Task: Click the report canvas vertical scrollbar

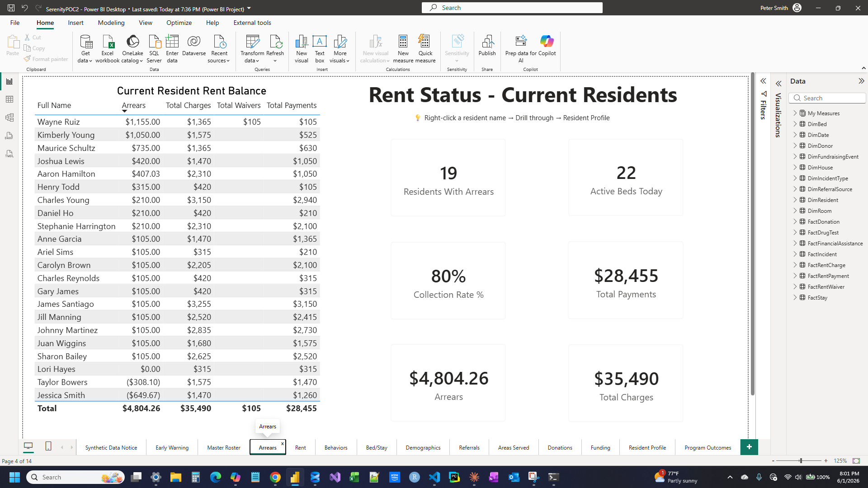Action: 753,235
